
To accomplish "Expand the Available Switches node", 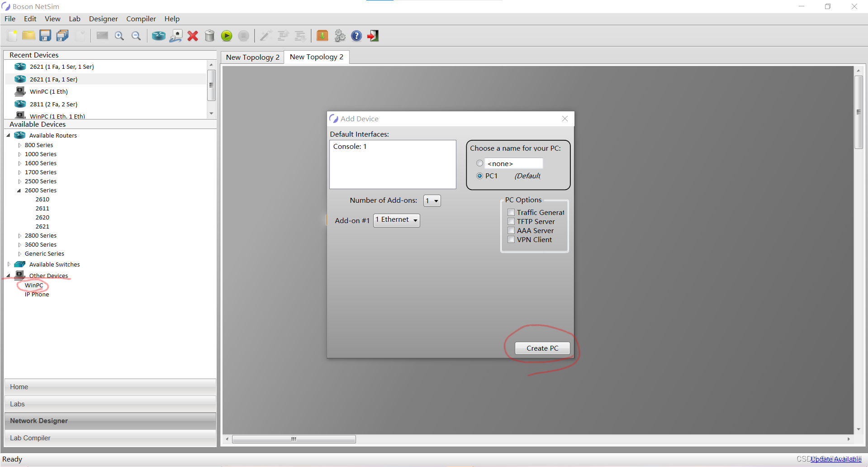I will click(x=9, y=264).
